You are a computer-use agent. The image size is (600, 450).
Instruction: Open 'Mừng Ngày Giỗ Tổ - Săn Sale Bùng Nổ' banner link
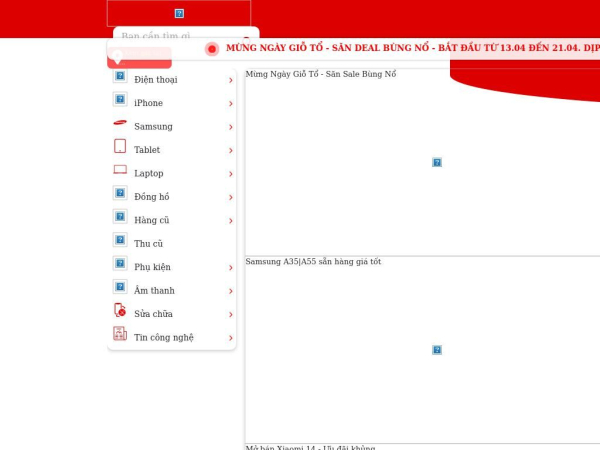(x=321, y=74)
